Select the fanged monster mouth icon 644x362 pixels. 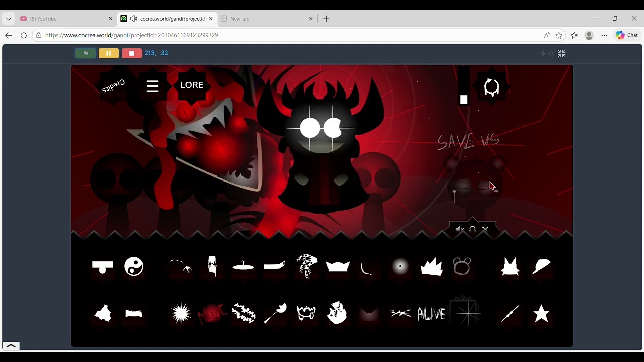(x=306, y=313)
